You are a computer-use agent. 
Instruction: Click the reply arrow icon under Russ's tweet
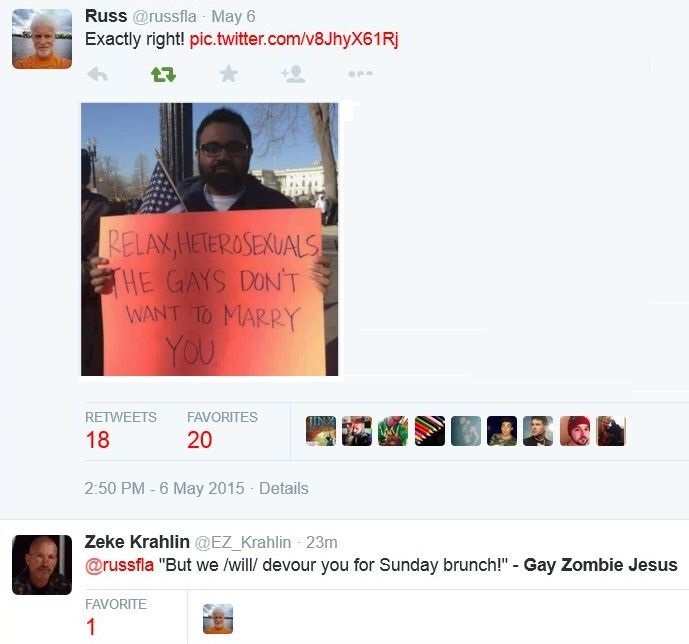tap(98, 74)
